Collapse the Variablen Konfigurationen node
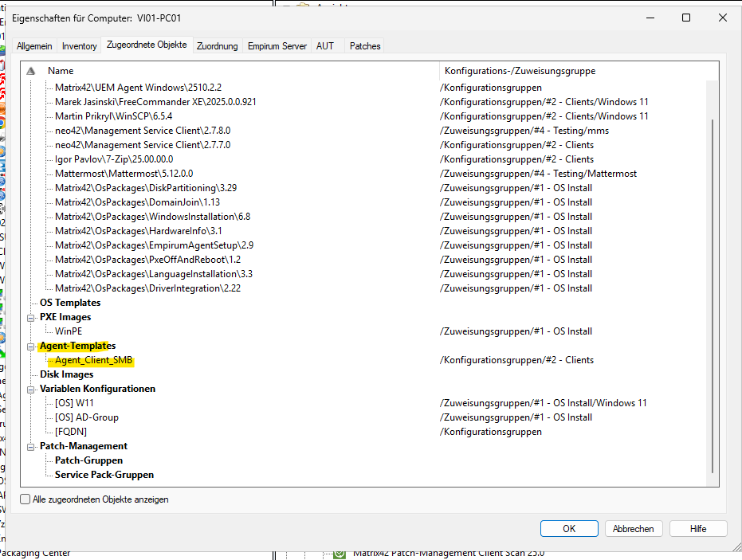Screen dimensions: 742x560 (x=31, y=389)
